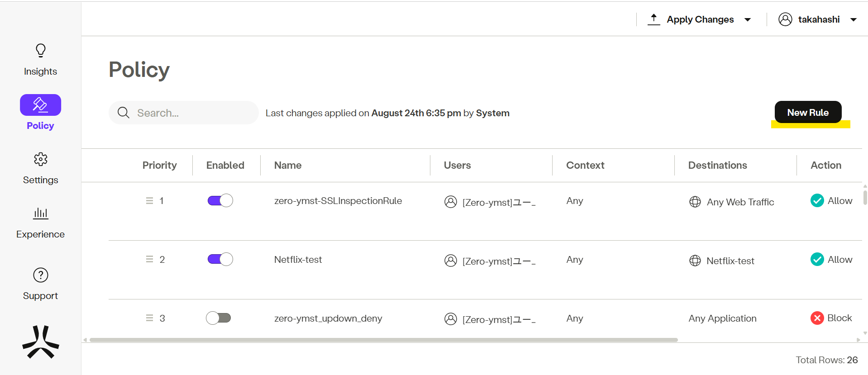Open the Settings gear icon
The width and height of the screenshot is (868, 375).
tap(41, 159)
